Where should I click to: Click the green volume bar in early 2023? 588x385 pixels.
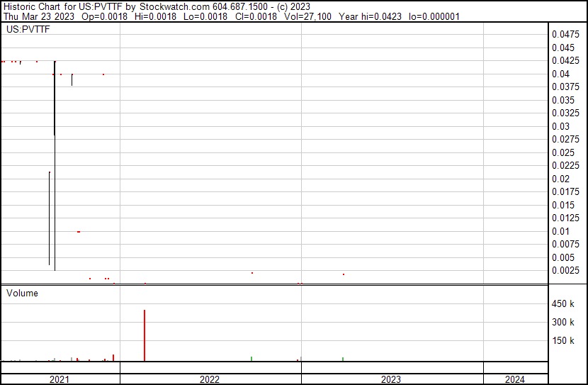tap(343, 359)
